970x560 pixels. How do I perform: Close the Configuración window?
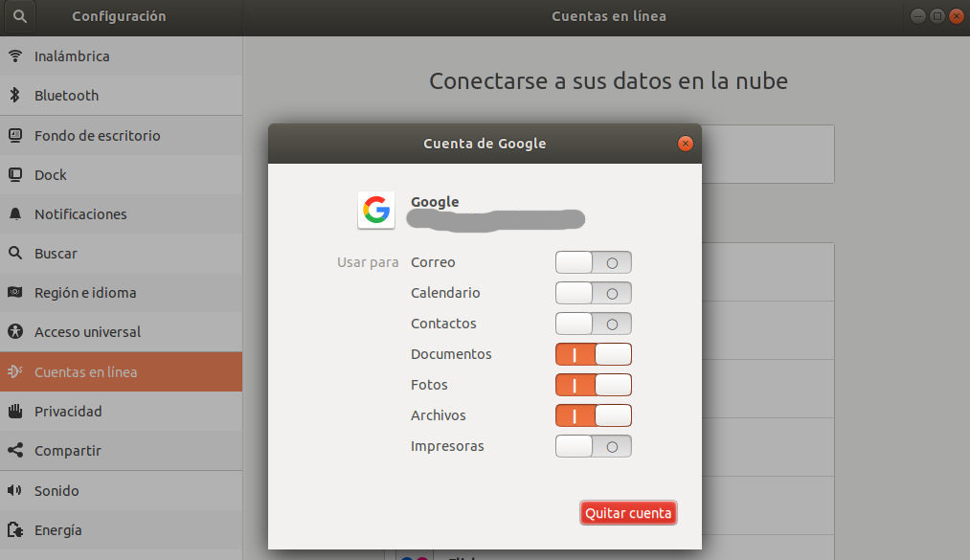coord(957,16)
